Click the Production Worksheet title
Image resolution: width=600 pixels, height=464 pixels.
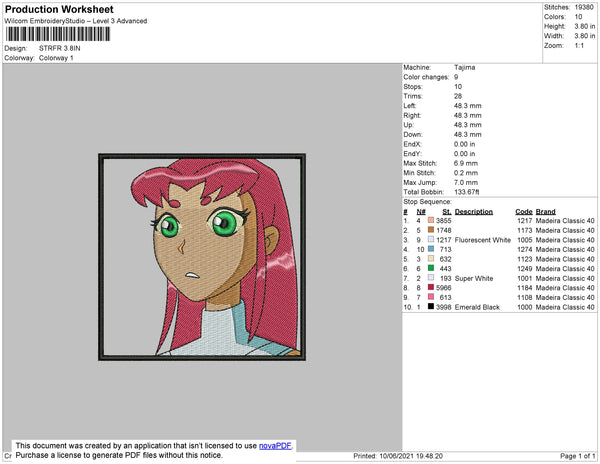[x=59, y=10]
